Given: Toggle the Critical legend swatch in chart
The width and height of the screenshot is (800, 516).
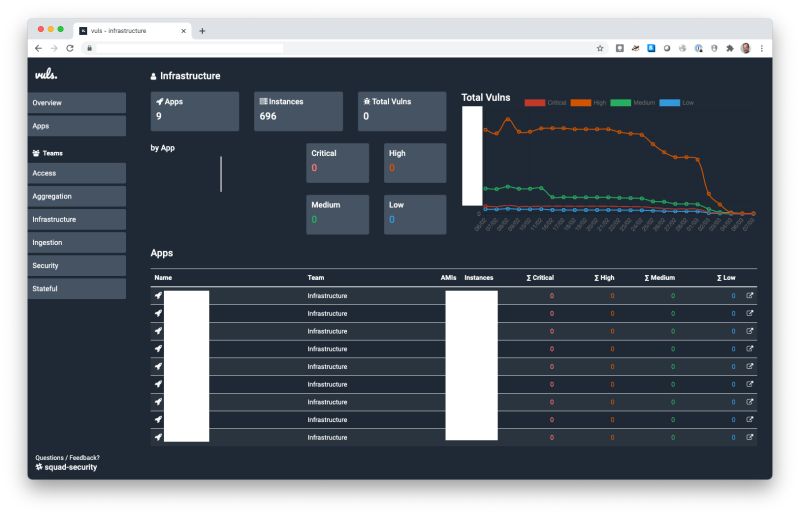Looking at the screenshot, I should [x=535, y=103].
